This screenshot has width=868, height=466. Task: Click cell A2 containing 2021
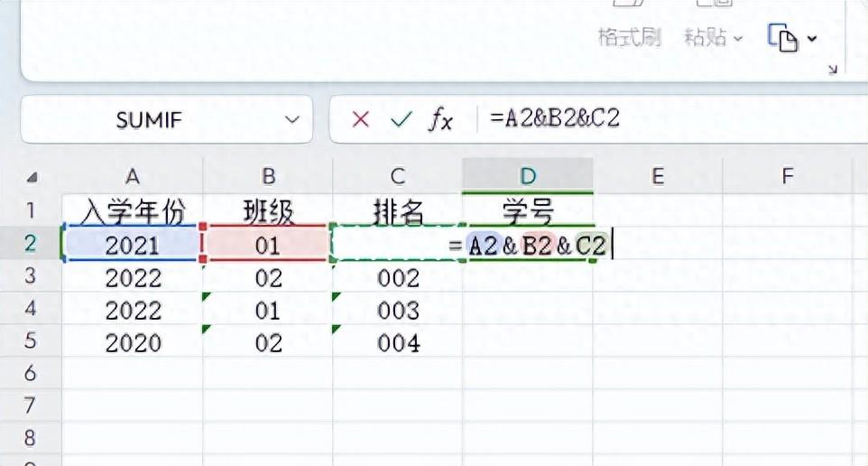[133, 244]
